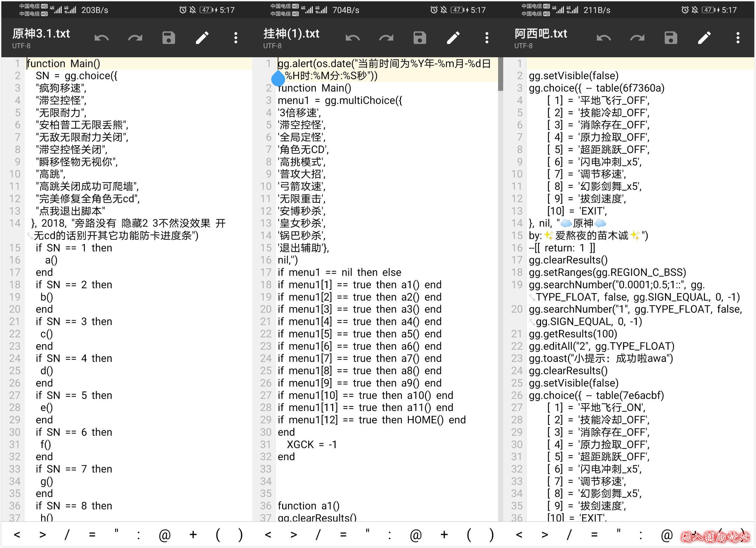Insert '=' from the 挂神(1).txt symbol bar

pyautogui.click(x=343, y=535)
